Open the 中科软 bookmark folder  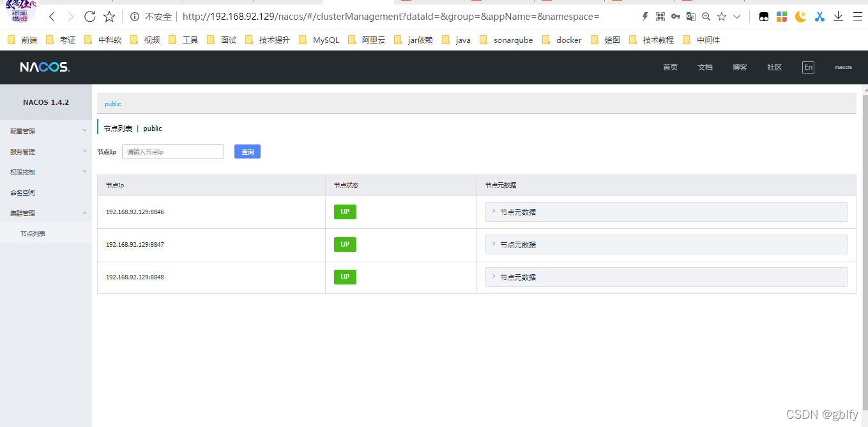point(103,40)
